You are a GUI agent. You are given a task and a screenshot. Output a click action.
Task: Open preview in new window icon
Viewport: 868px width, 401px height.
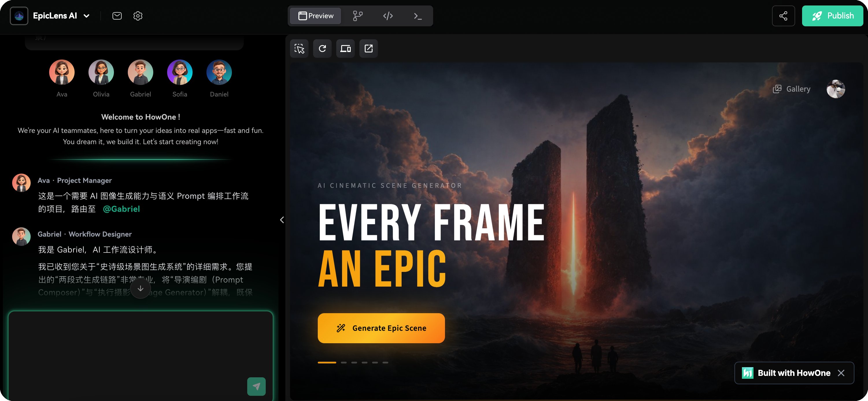[368, 49]
